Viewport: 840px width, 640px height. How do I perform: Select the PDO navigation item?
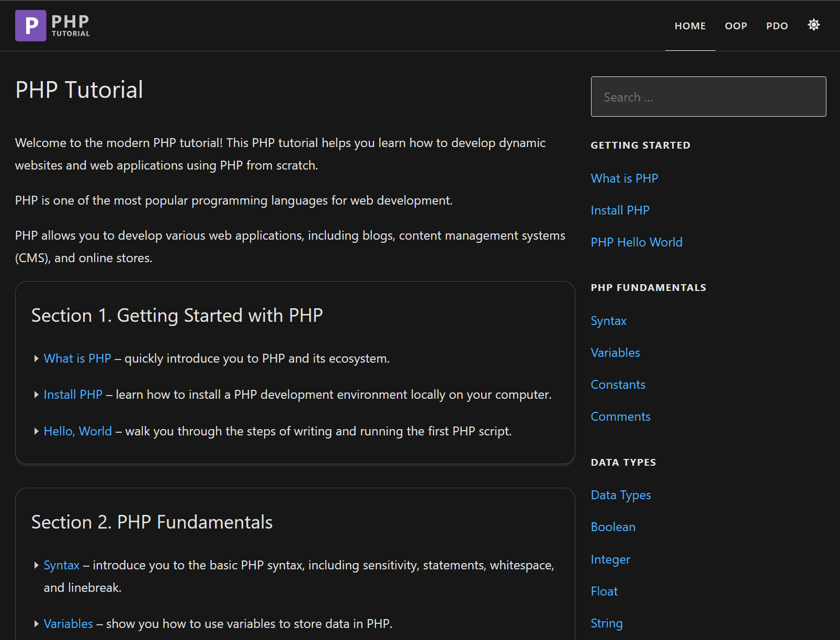777,26
